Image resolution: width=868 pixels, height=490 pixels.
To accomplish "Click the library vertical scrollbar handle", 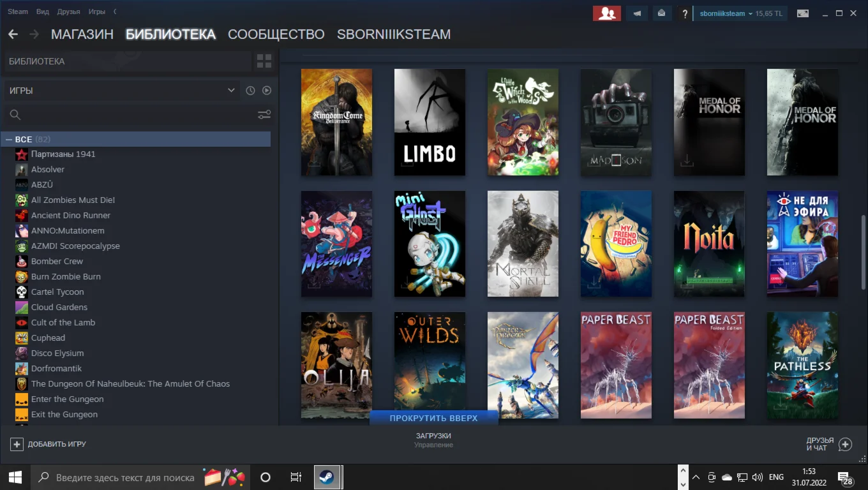I will [864, 252].
